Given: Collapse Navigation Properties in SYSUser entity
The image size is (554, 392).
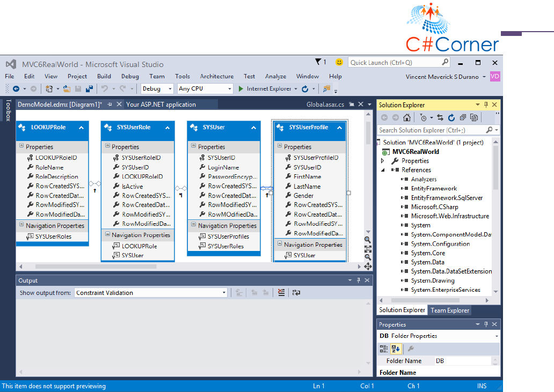Looking at the screenshot, I should pyautogui.click(x=194, y=224).
